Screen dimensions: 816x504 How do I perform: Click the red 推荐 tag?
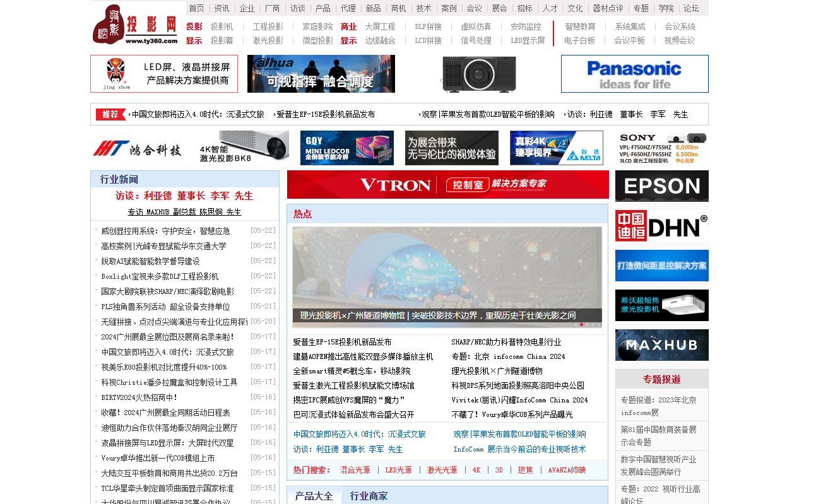[110, 114]
